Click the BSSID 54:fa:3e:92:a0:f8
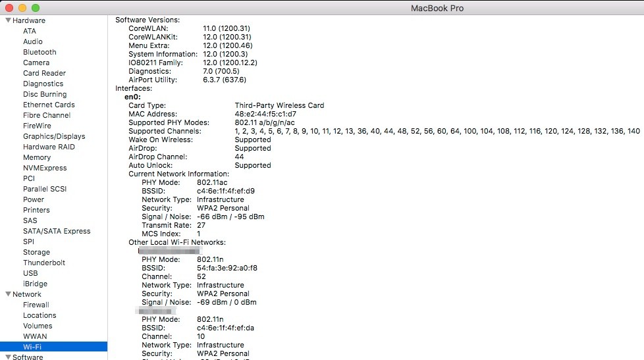Image resolution: width=644 pixels, height=360 pixels. [227, 268]
